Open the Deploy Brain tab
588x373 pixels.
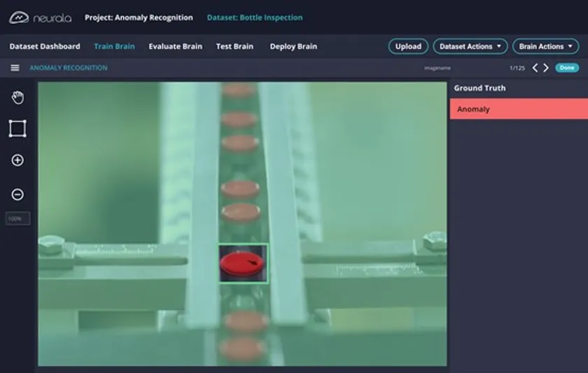click(293, 46)
